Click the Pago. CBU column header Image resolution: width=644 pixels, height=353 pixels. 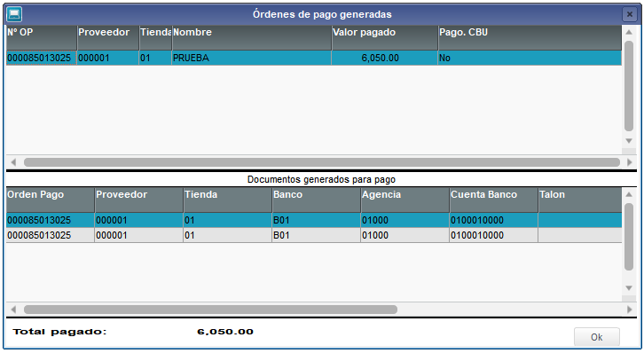[530, 38]
